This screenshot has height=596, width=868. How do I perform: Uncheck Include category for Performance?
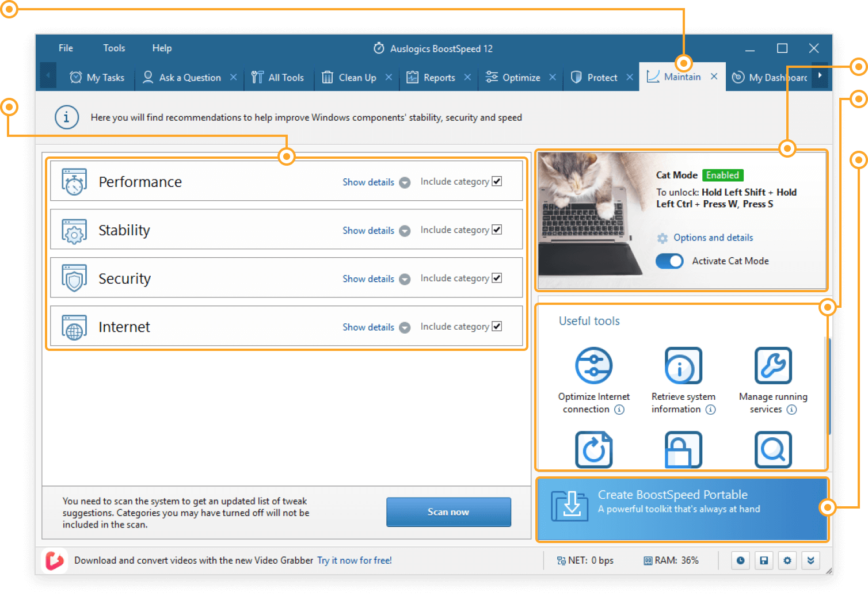(497, 181)
